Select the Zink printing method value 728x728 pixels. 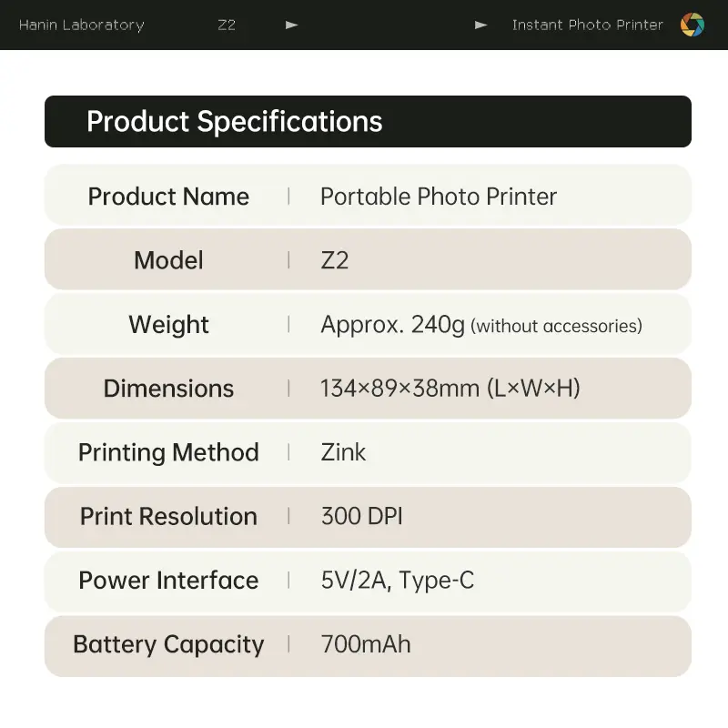(343, 452)
